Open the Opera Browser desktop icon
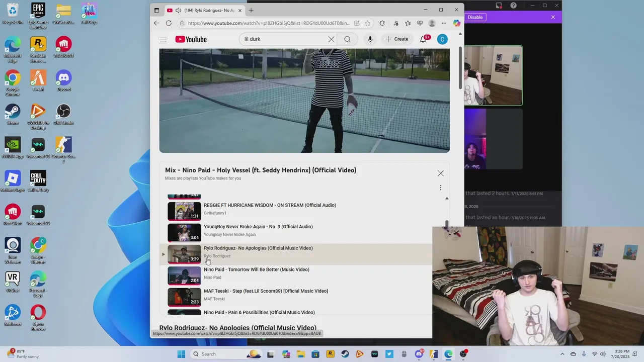The height and width of the screenshot is (362, 644). click(x=38, y=317)
